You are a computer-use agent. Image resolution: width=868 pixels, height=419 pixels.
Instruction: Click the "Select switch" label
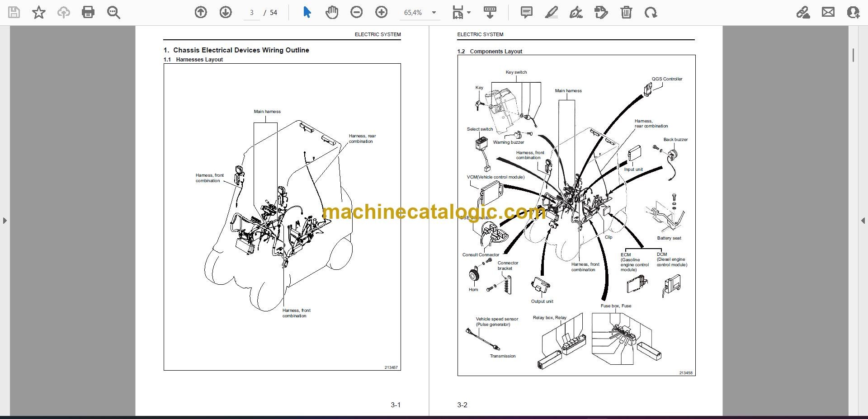click(x=480, y=129)
